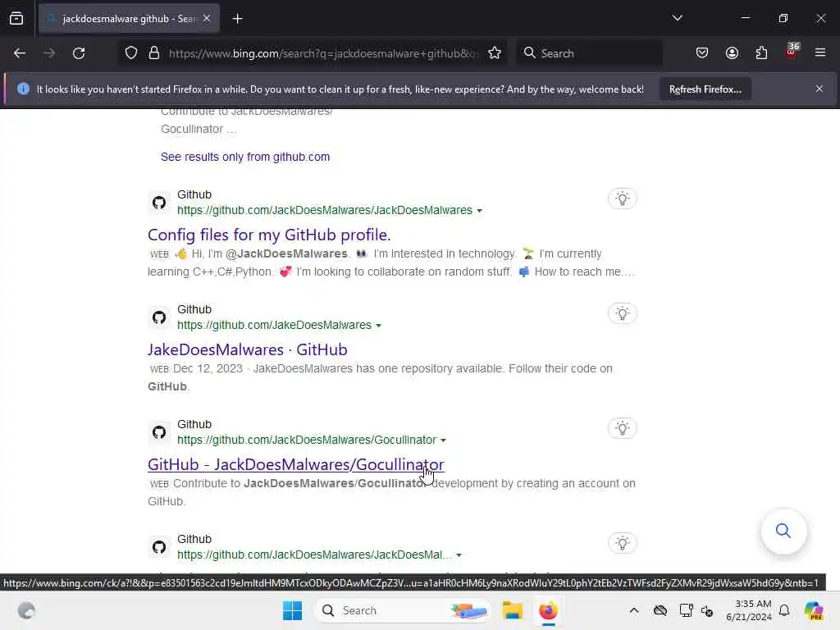This screenshot has height=630, width=840.
Task: View site security padlock info
Action: click(x=154, y=53)
